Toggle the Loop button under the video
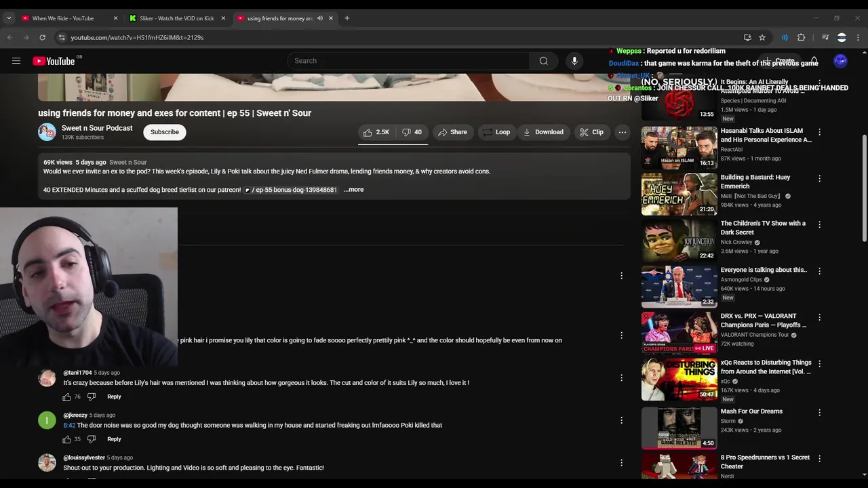 tap(496, 132)
